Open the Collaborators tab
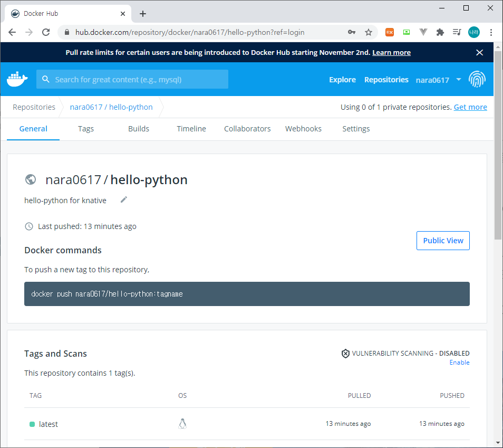Viewport: 503px width, 448px height. (247, 129)
